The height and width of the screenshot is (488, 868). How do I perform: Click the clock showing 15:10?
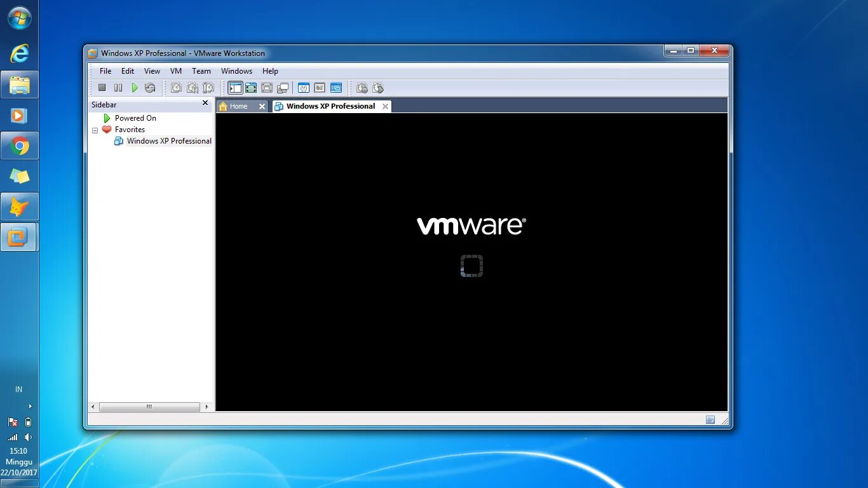18,451
